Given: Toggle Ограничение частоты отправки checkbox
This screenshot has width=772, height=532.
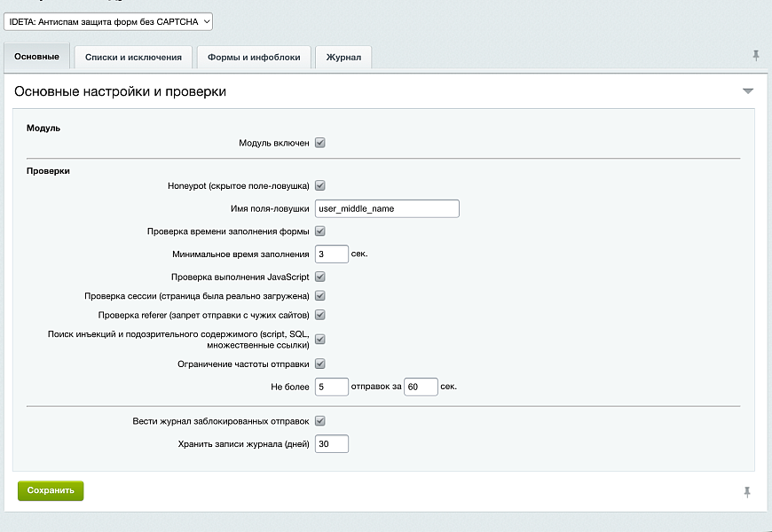Looking at the screenshot, I should (320, 364).
